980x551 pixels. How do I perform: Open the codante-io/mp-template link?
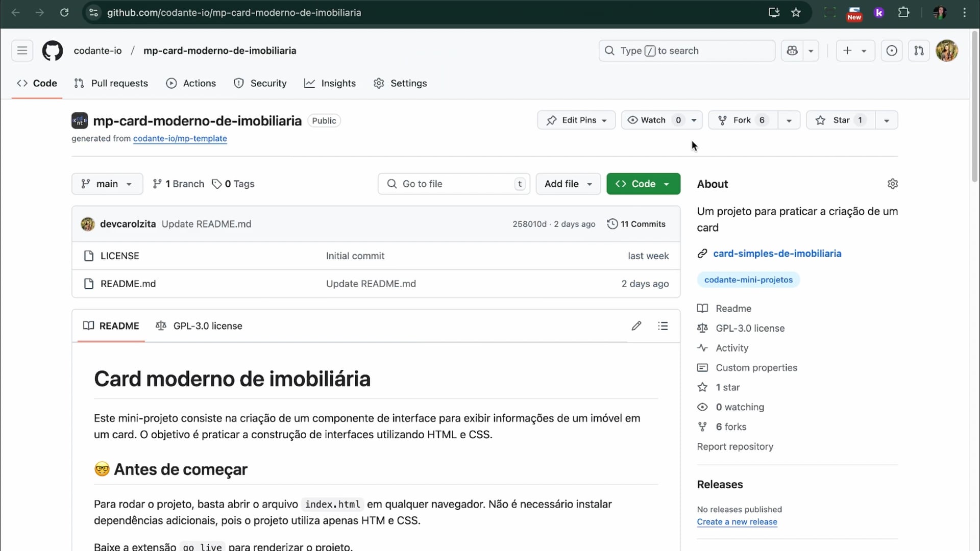click(x=180, y=138)
